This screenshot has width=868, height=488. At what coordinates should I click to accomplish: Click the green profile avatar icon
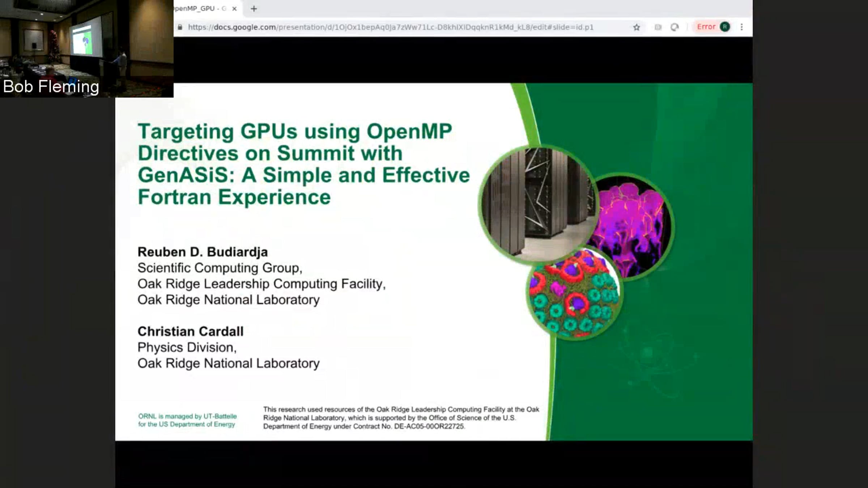pyautogui.click(x=725, y=27)
